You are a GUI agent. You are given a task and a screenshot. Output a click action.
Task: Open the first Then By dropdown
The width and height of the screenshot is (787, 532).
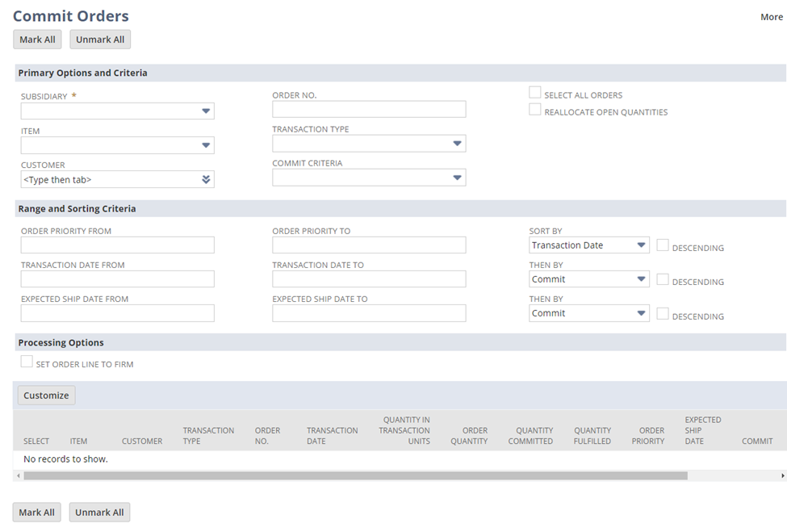(x=640, y=279)
